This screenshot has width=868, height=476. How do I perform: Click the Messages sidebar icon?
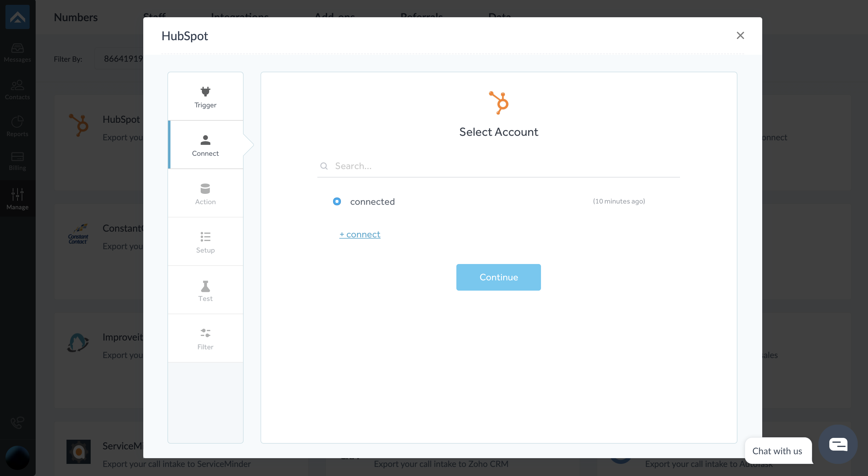click(x=18, y=48)
